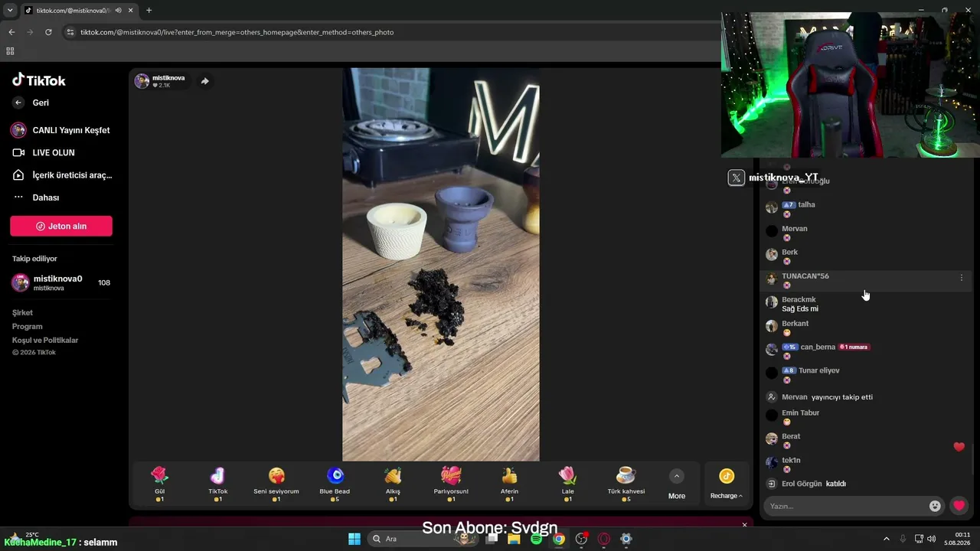Send the Parlıyorsun! heart gift

(x=451, y=484)
